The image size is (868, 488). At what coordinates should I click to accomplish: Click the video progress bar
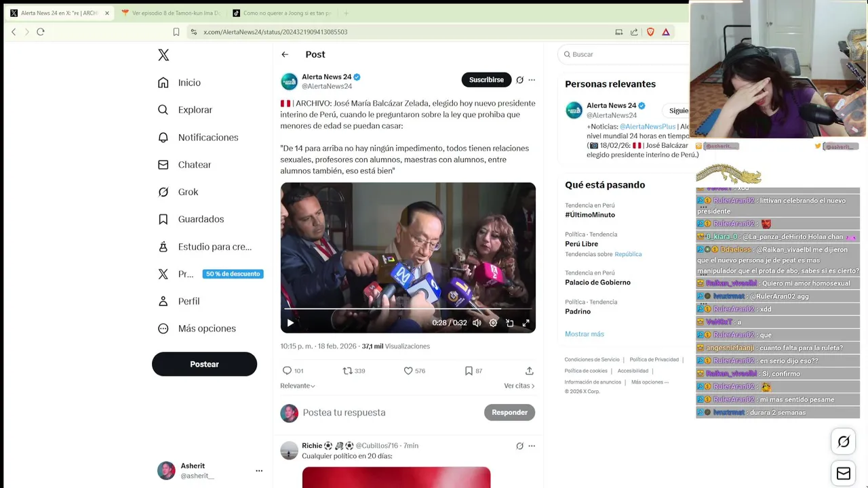(408, 309)
